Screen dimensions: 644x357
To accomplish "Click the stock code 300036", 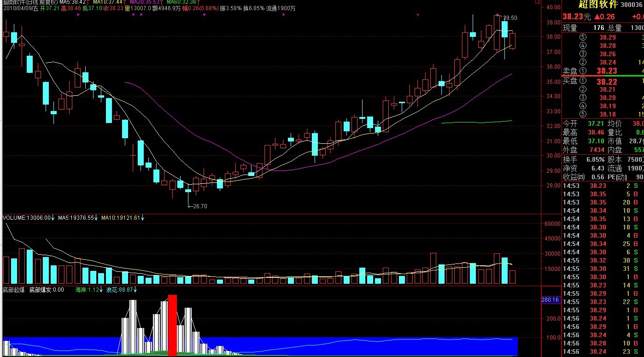I will (632, 5).
